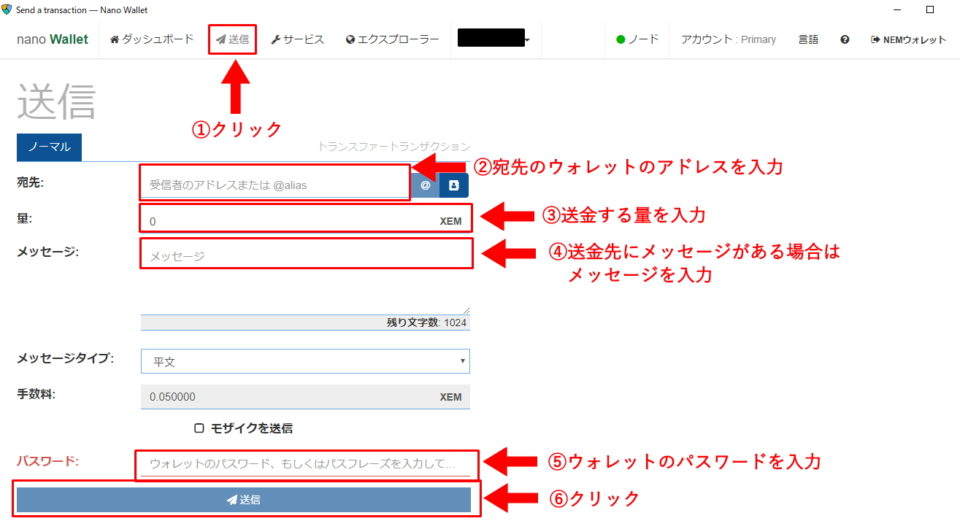960x521 pixels.
Task: Click the help question mark icon
Action: [x=845, y=39]
